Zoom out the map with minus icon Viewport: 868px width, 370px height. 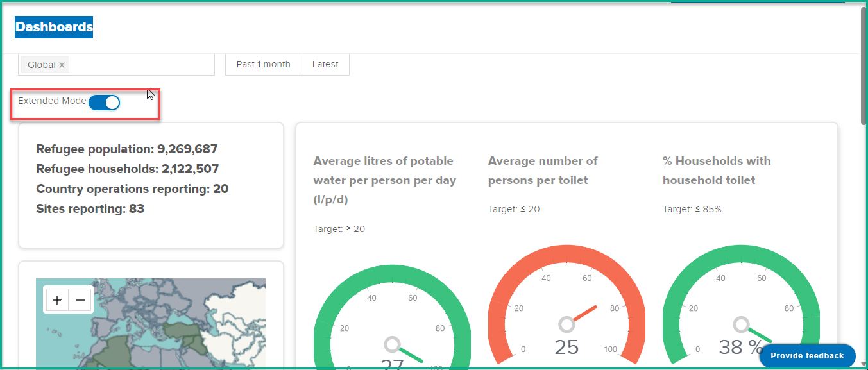pos(80,299)
